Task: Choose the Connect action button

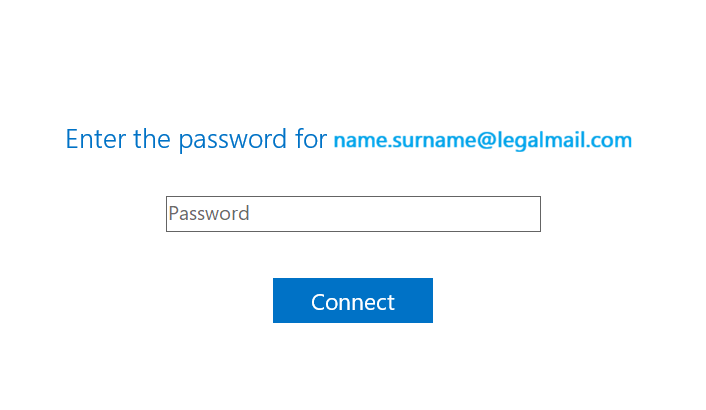Action: [353, 301]
